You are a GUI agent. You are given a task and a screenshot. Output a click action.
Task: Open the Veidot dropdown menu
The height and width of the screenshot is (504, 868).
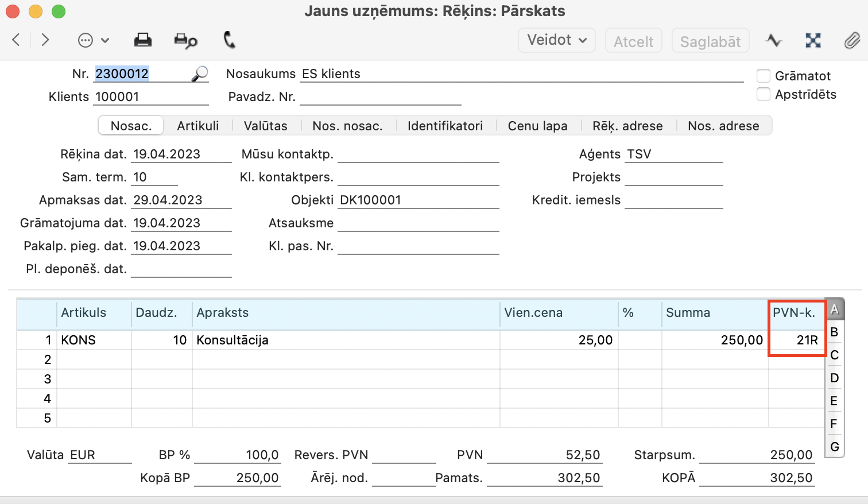[x=556, y=40]
